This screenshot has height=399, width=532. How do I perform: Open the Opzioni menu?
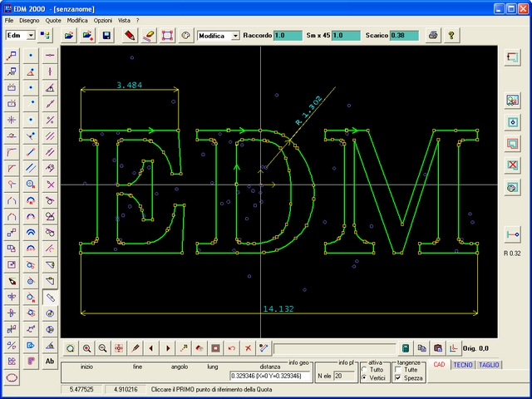point(103,20)
